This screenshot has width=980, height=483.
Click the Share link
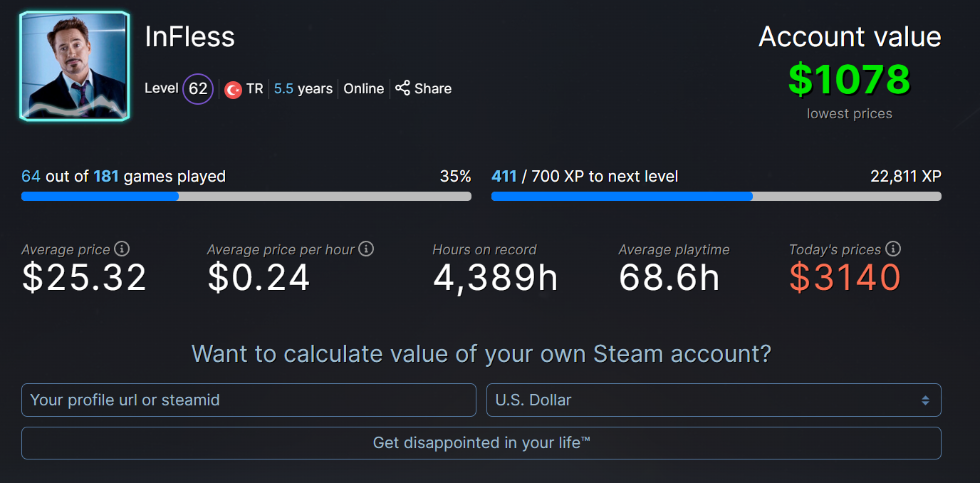432,89
